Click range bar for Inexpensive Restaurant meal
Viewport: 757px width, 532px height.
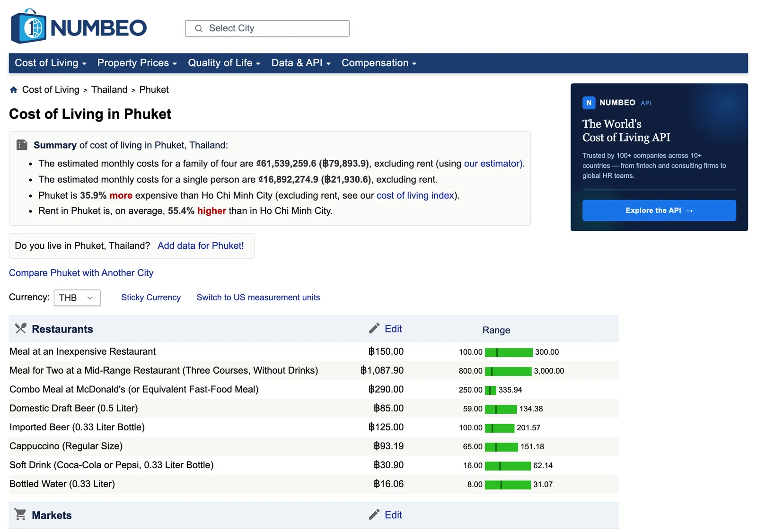pyautogui.click(x=509, y=352)
